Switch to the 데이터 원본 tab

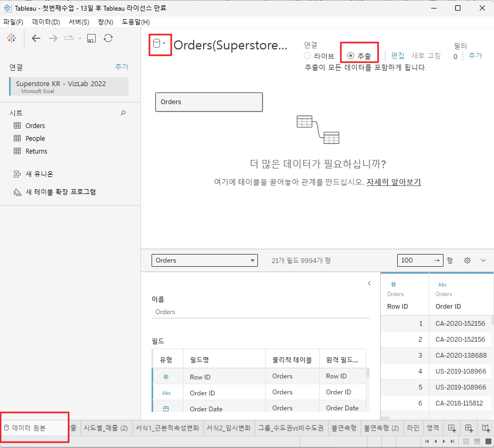[34, 428]
